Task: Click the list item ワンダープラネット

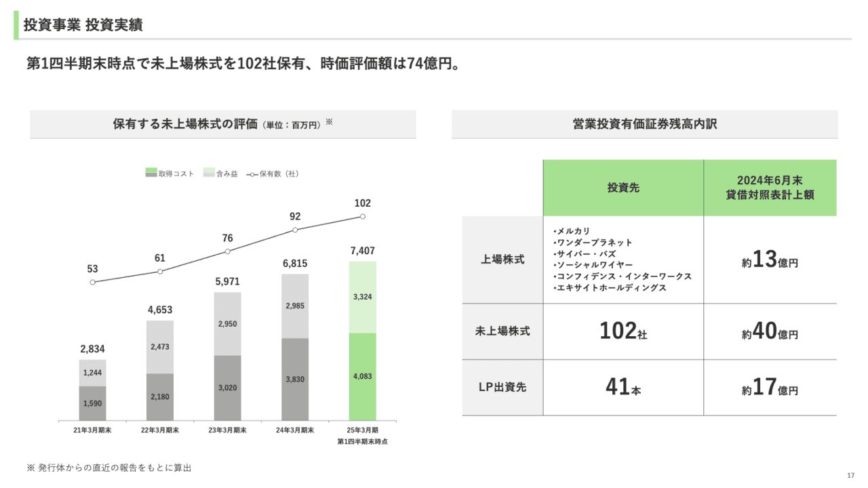Action: coord(593,243)
